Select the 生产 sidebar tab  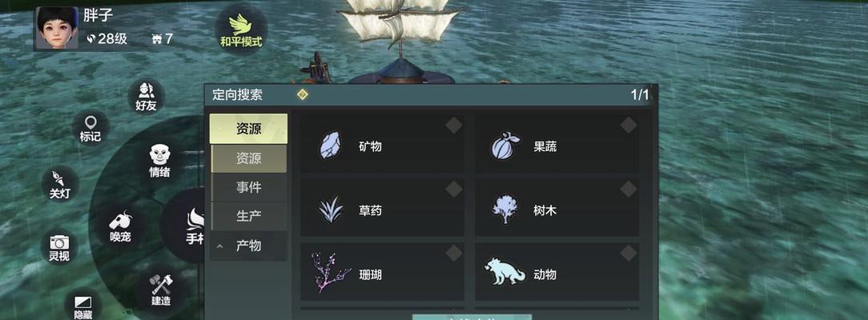[248, 216]
